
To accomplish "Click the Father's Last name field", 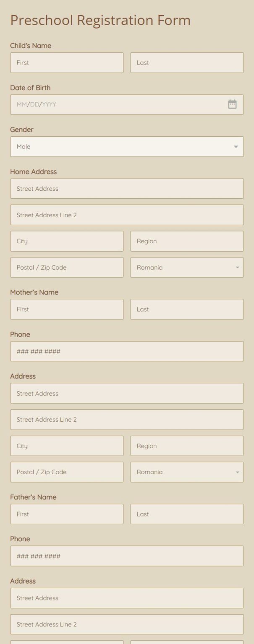I will pos(186,514).
